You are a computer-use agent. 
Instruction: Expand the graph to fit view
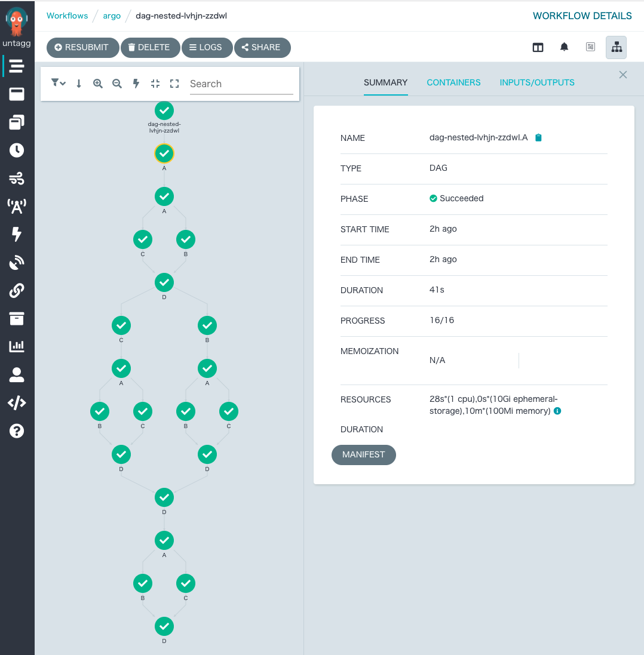click(174, 84)
